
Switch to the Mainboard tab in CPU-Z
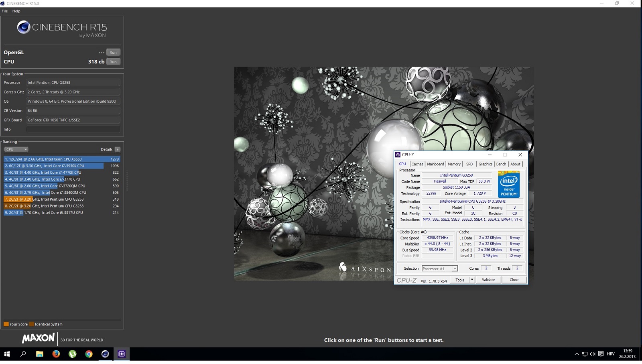[x=435, y=164]
